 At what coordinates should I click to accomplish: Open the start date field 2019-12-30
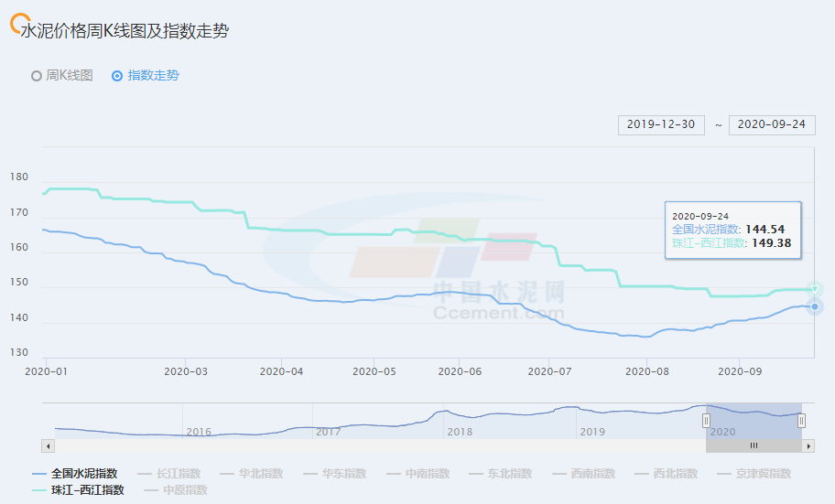(x=661, y=124)
